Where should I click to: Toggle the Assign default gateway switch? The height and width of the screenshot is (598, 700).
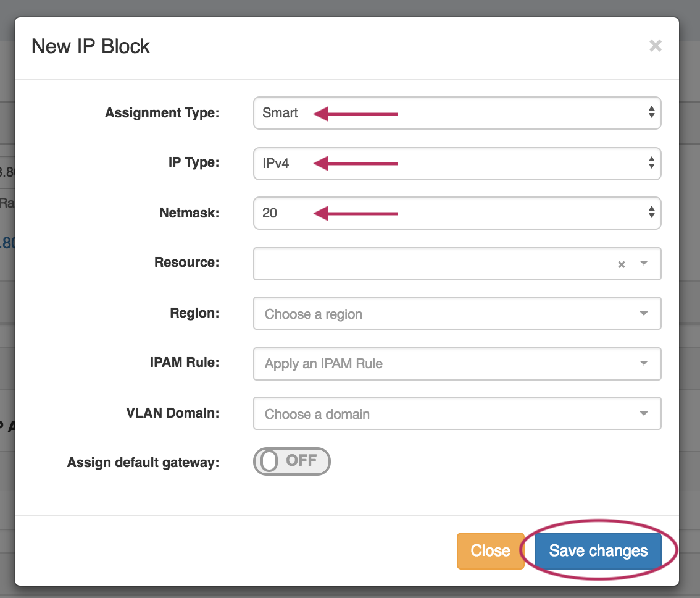pyautogui.click(x=292, y=461)
